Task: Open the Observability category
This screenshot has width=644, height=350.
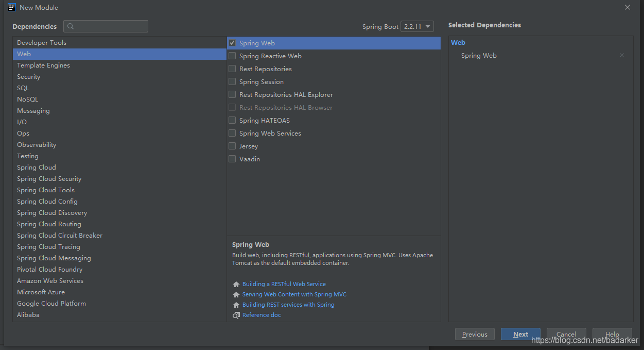Action: click(119, 145)
